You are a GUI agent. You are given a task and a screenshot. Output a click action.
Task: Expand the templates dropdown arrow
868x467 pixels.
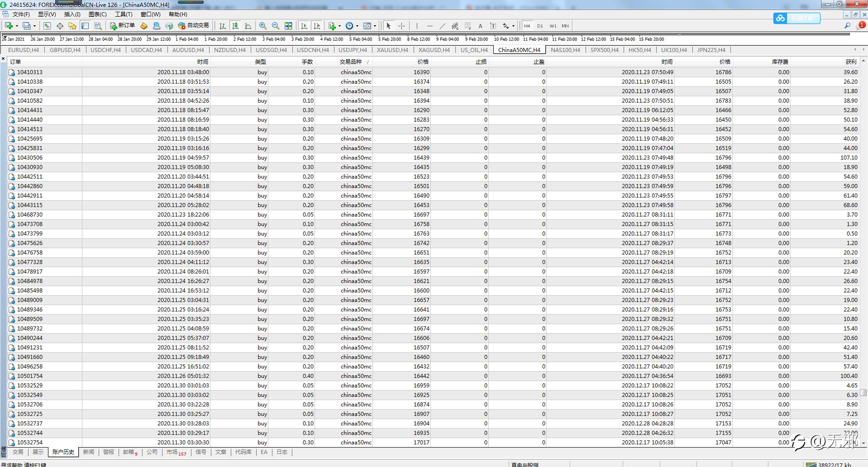tap(375, 26)
